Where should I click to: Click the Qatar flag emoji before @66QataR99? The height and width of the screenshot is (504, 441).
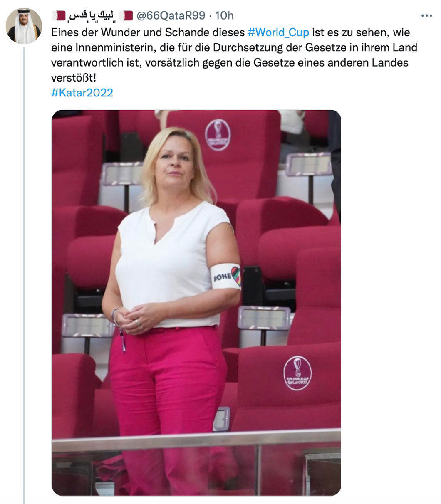pos(126,15)
